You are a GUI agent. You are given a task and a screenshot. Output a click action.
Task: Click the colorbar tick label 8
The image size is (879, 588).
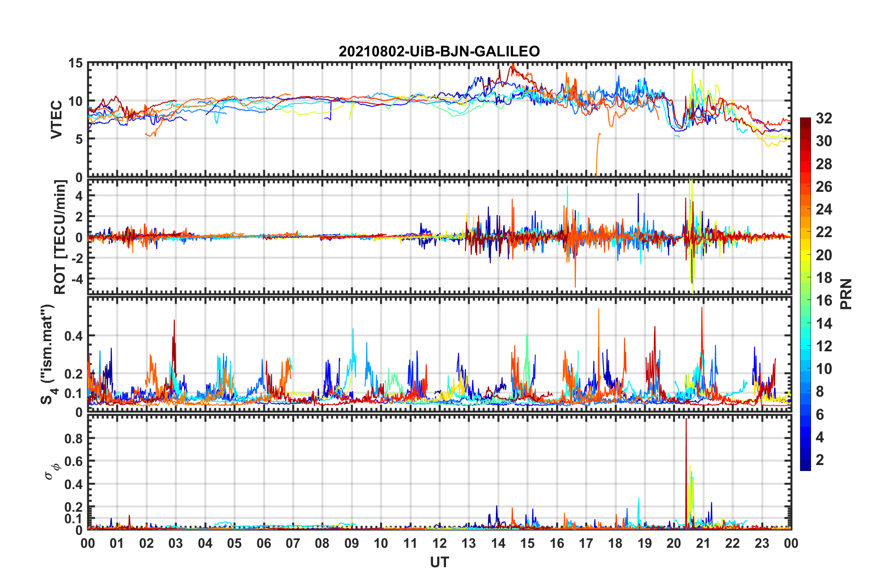pyautogui.click(x=820, y=392)
